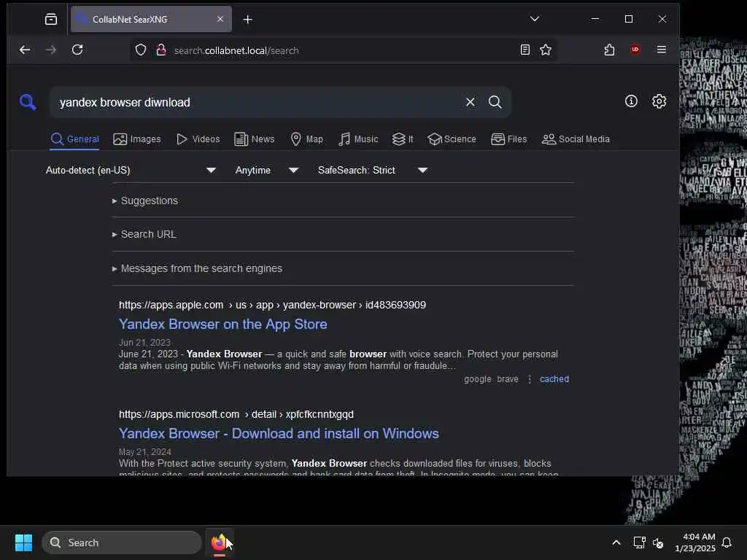The image size is (747, 560).
Task: Reload the page
Action: 77,50
